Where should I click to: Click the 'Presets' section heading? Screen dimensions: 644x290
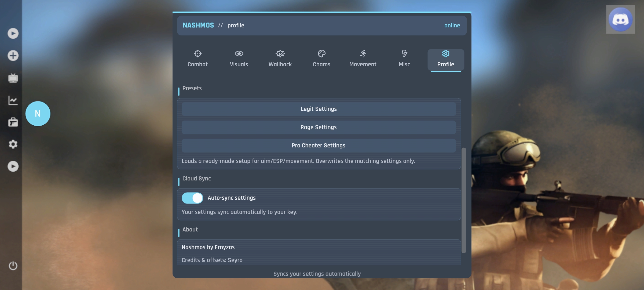click(x=192, y=88)
